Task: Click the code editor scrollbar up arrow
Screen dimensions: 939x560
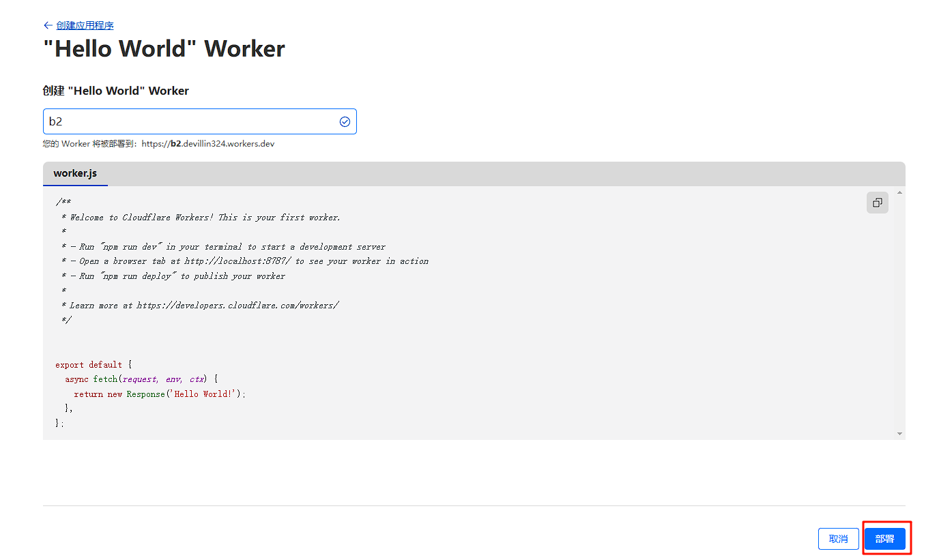Action: (x=899, y=193)
